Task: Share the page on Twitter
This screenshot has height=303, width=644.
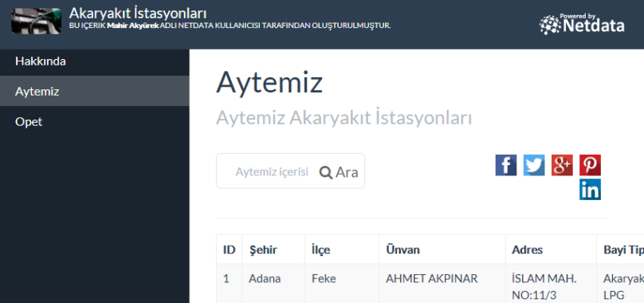Action: coord(534,165)
